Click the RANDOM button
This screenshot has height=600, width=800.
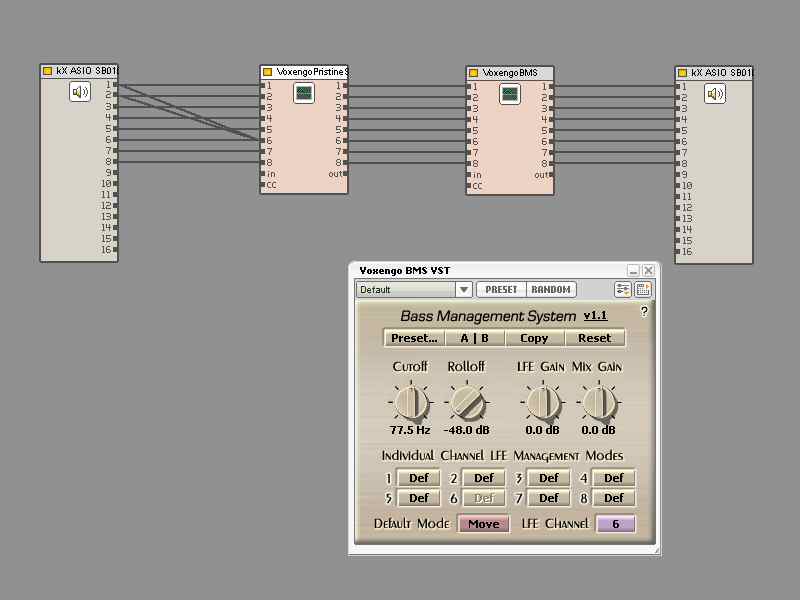551,289
